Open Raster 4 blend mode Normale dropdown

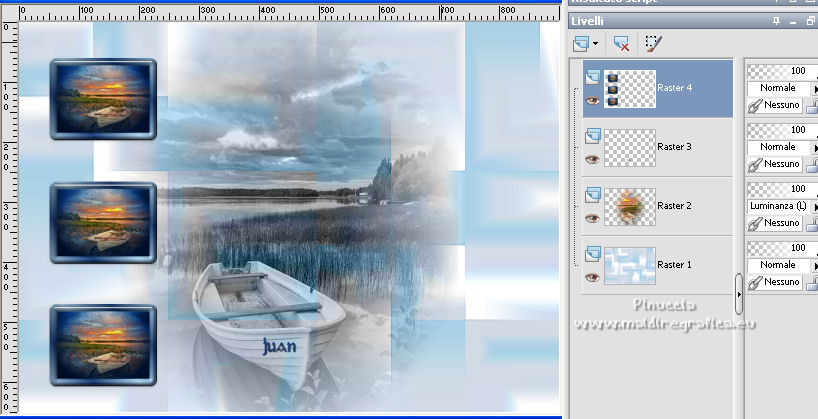pos(778,88)
